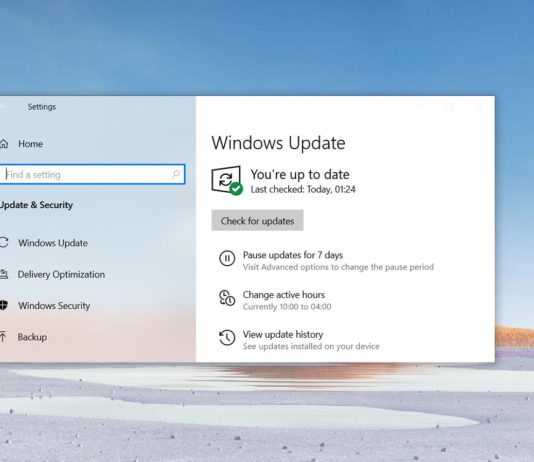Click the update status icon with green check
The height and width of the screenshot is (462, 534).
tap(227, 181)
